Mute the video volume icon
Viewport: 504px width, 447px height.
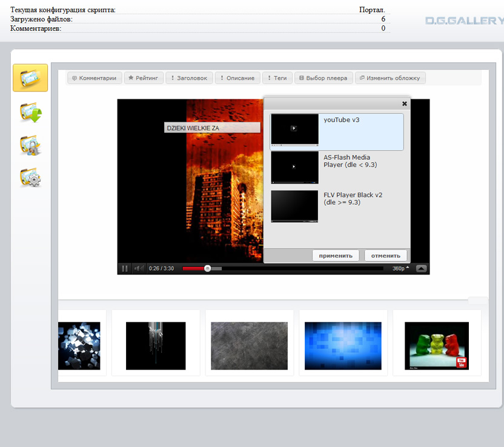[139, 268]
